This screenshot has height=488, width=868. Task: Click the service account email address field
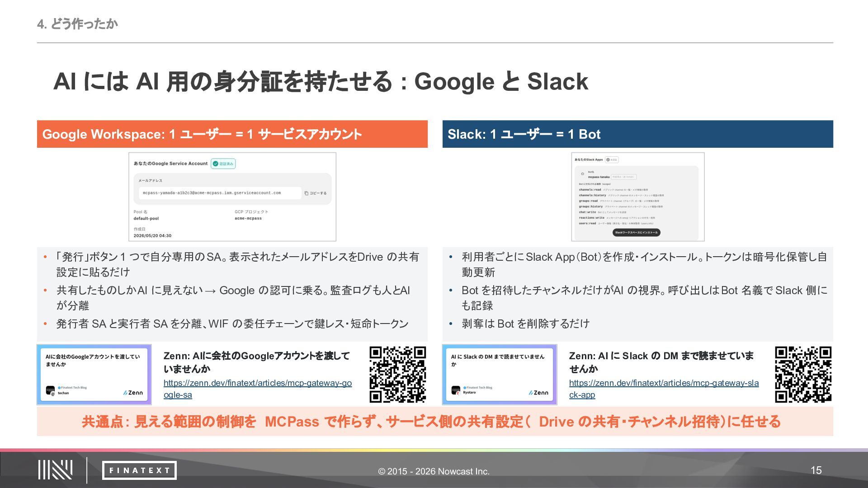click(220, 193)
